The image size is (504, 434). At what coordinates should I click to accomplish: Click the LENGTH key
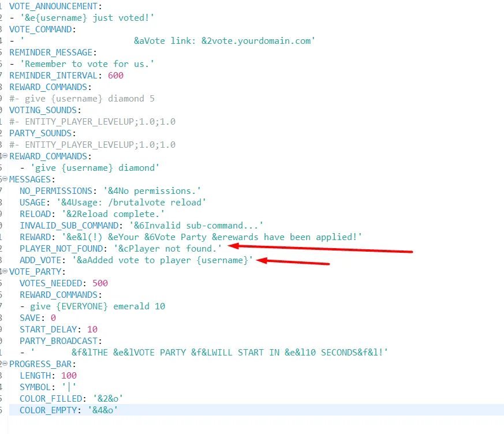pyautogui.click(x=35, y=376)
